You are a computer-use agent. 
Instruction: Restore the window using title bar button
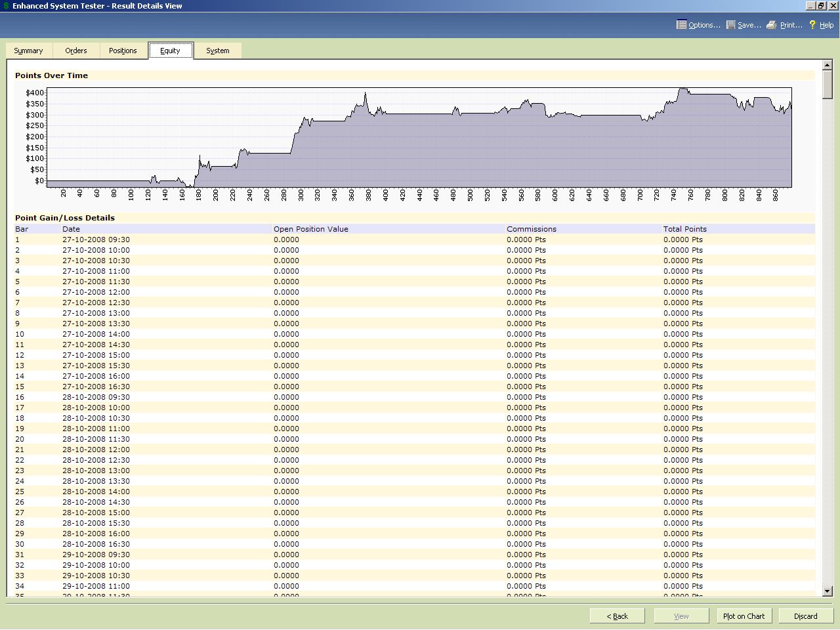pos(821,6)
